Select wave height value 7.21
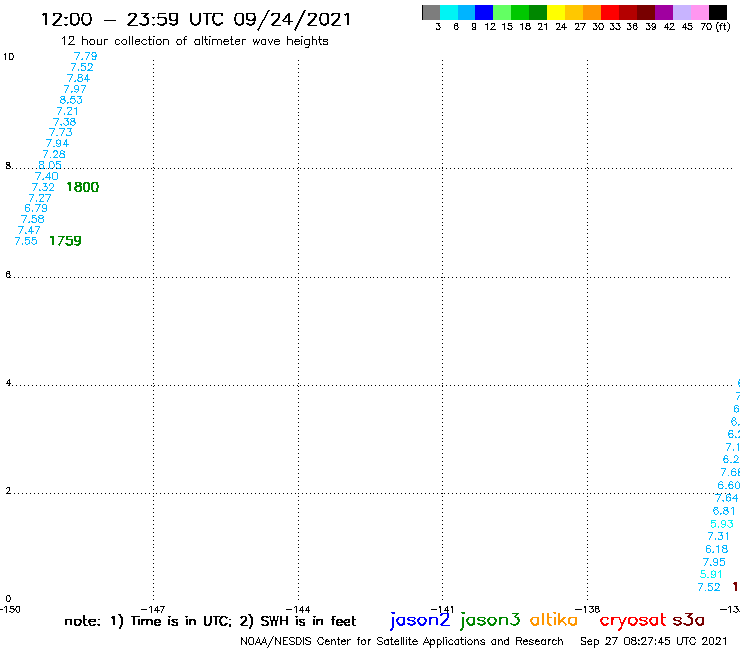Image resolution: width=740 pixels, height=650 pixels. tap(67, 111)
